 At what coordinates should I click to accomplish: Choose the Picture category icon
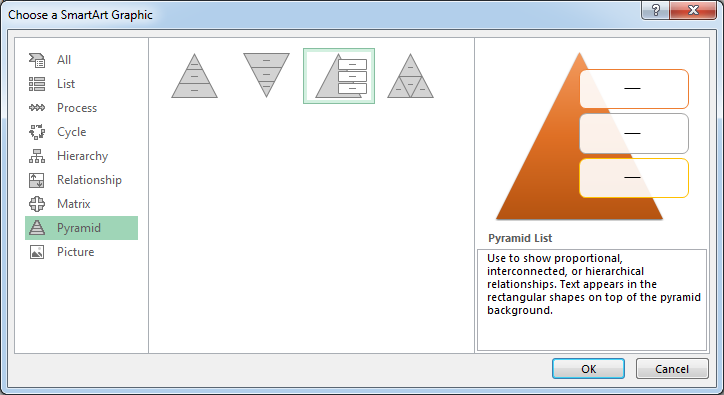tap(37, 252)
